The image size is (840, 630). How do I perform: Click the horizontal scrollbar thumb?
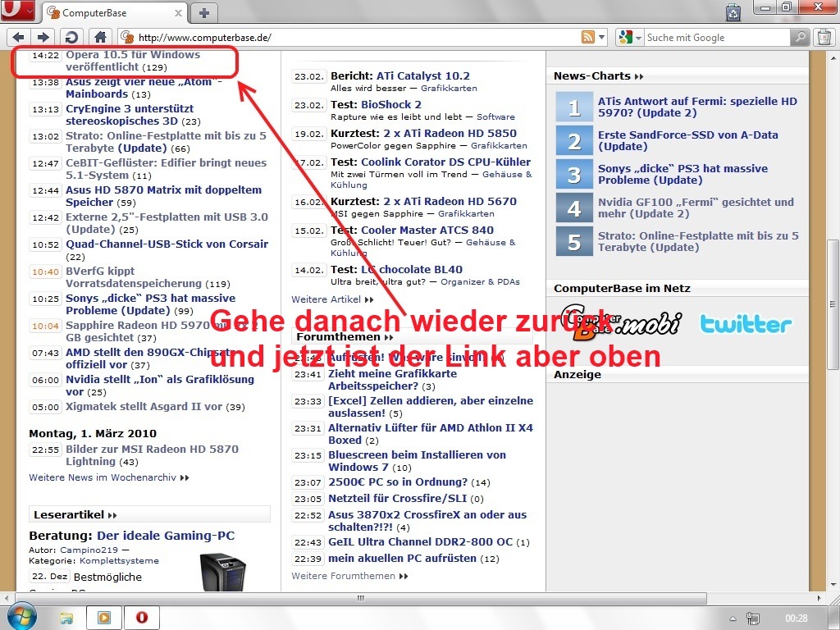[x=360, y=598]
